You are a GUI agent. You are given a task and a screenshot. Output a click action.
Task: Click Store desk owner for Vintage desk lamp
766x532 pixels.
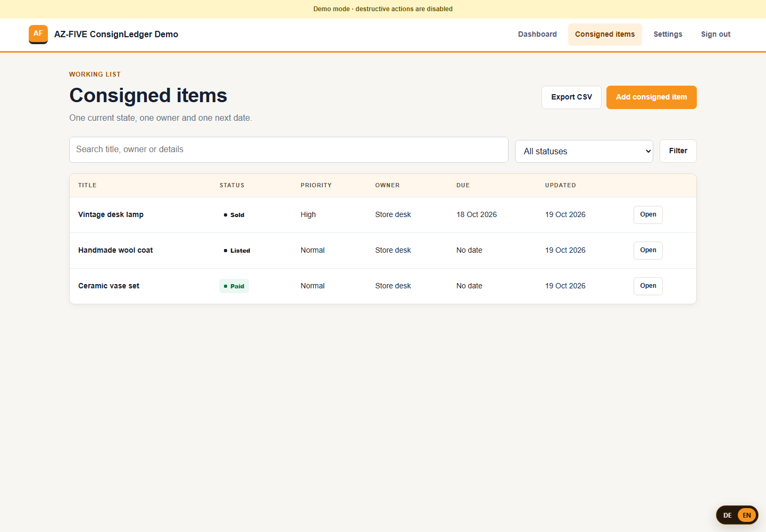point(393,214)
